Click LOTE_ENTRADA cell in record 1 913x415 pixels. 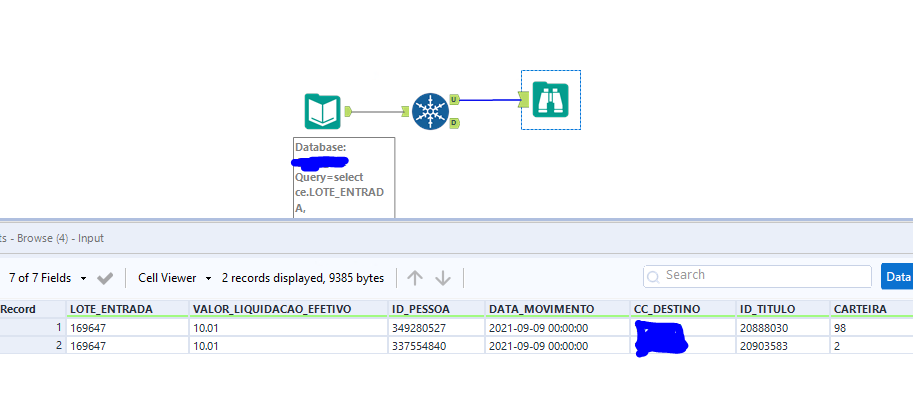pos(128,328)
